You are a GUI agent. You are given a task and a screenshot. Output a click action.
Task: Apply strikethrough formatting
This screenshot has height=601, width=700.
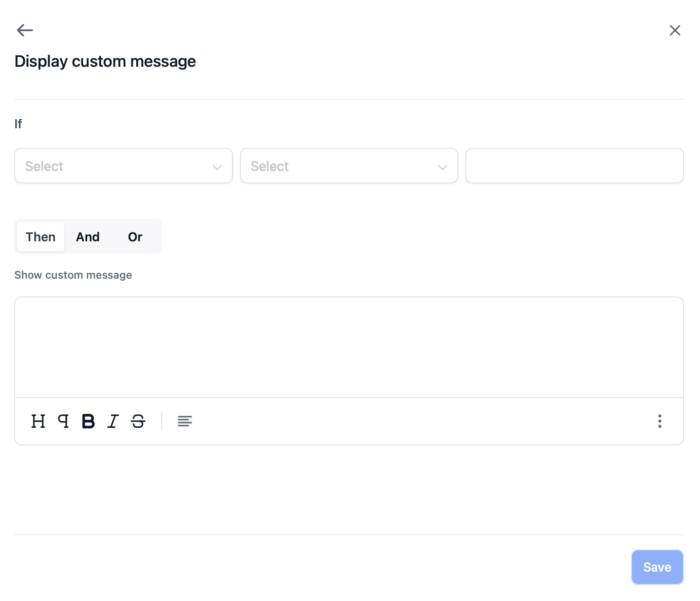tap(138, 421)
